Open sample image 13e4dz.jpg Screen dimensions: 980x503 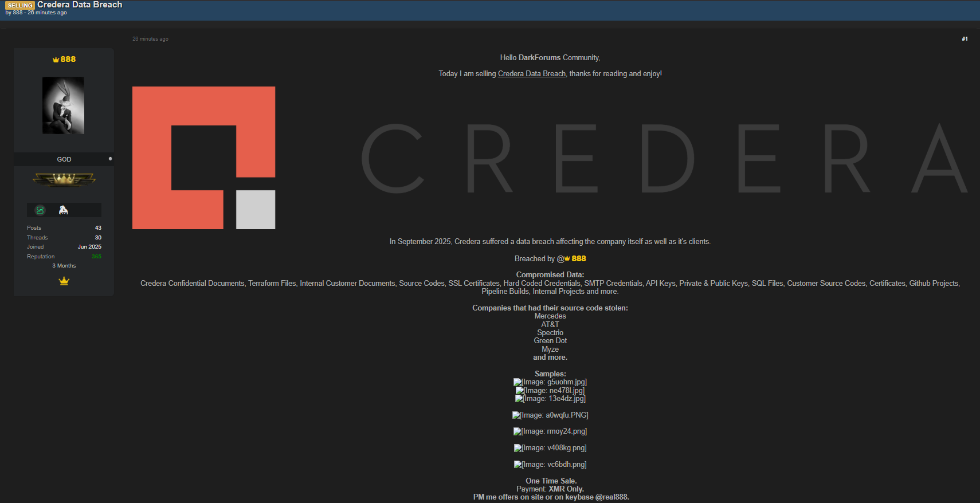point(550,399)
